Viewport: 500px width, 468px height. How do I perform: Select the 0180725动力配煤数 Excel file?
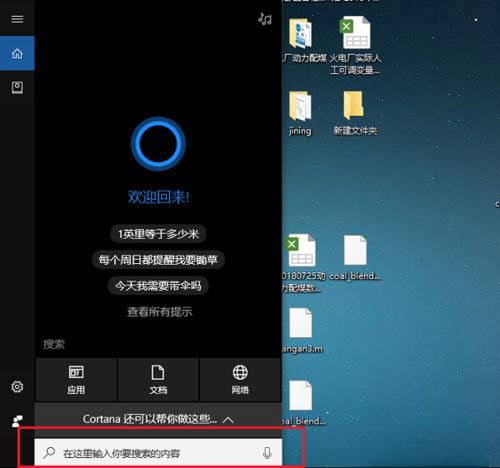pos(302,263)
